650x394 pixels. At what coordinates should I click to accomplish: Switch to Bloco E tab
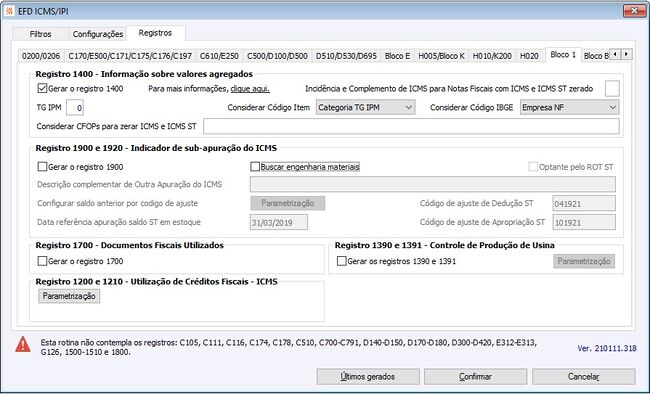point(397,56)
